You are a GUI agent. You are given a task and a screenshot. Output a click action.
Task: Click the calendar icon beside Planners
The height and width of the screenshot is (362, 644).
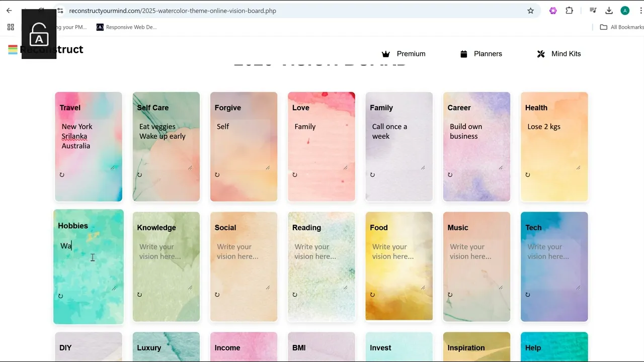(x=464, y=54)
